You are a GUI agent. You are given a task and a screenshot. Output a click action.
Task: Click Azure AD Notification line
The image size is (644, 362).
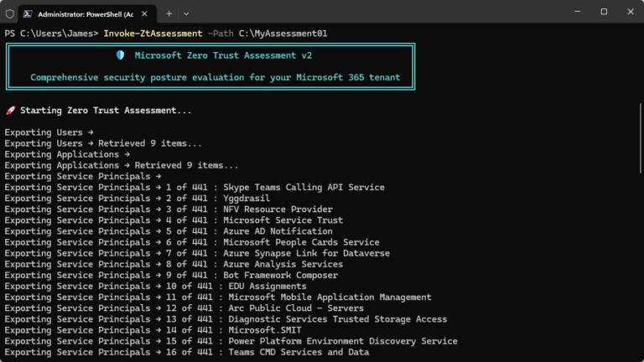169,231
